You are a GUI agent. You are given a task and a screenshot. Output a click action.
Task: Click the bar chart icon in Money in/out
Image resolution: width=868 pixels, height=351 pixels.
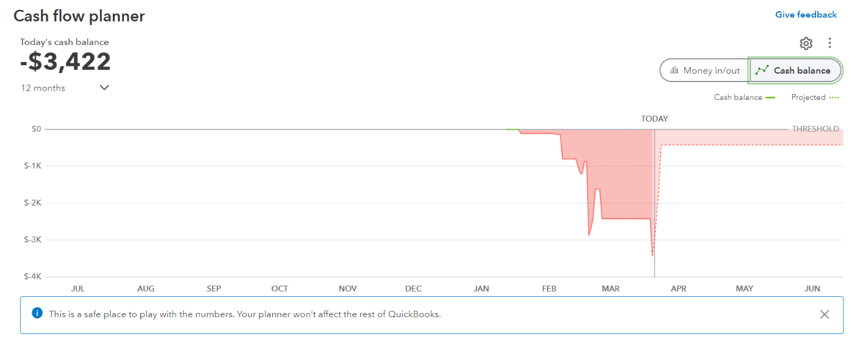tap(674, 70)
